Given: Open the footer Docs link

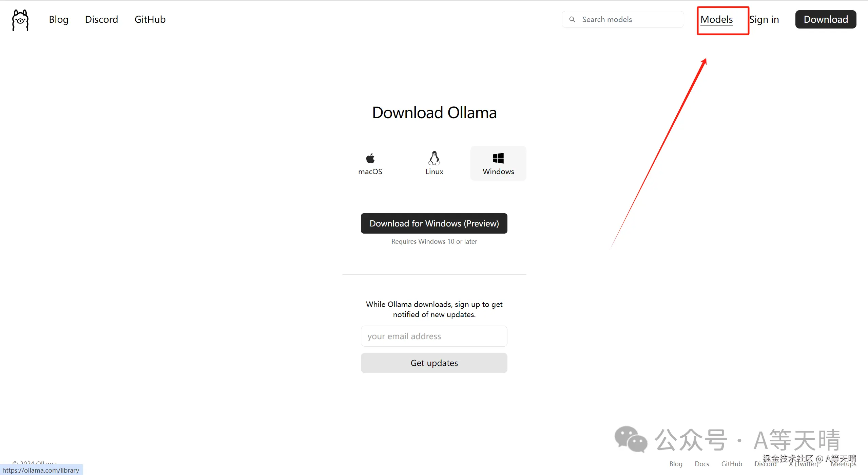Looking at the screenshot, I should (702, 464).
